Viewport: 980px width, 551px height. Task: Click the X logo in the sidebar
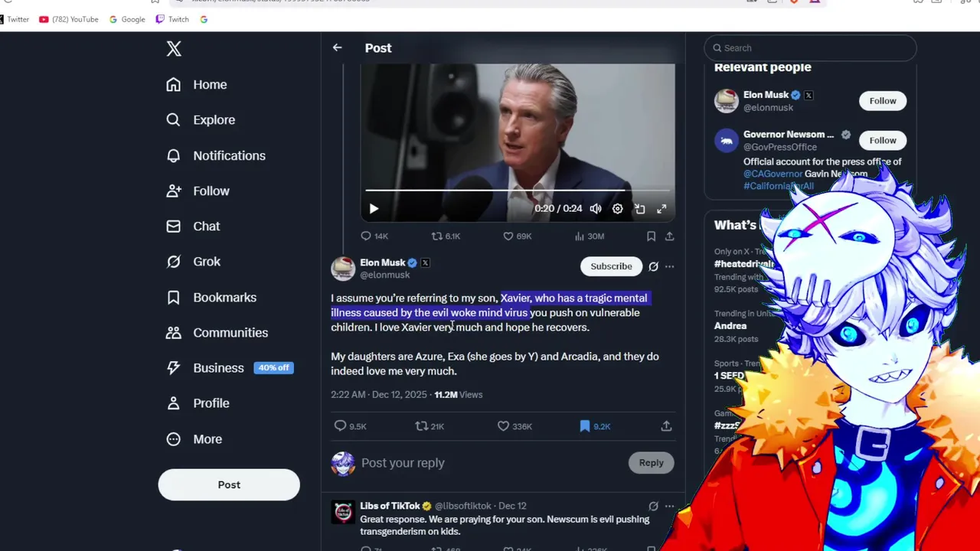pos(174,49)
